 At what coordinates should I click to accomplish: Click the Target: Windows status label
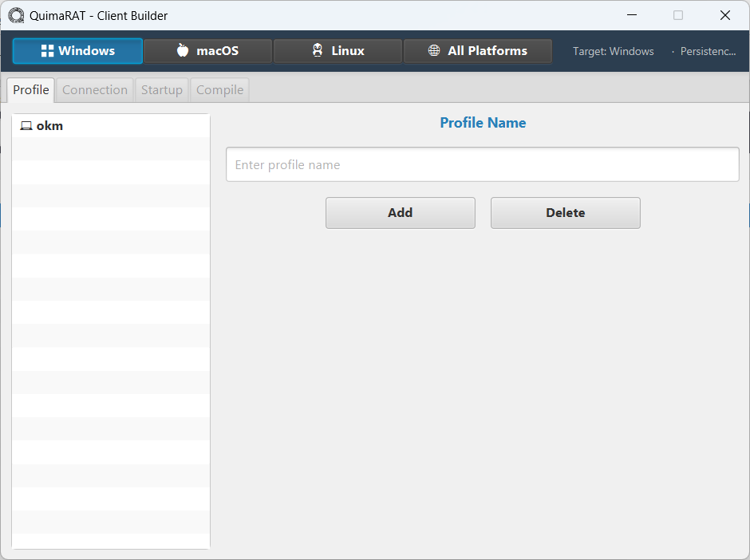pos(613,51)
